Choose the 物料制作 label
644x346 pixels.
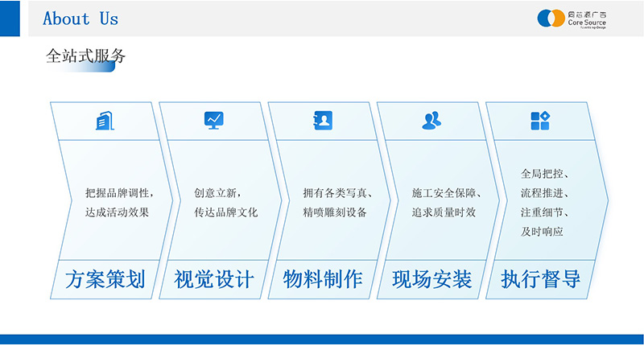[323, 279]
